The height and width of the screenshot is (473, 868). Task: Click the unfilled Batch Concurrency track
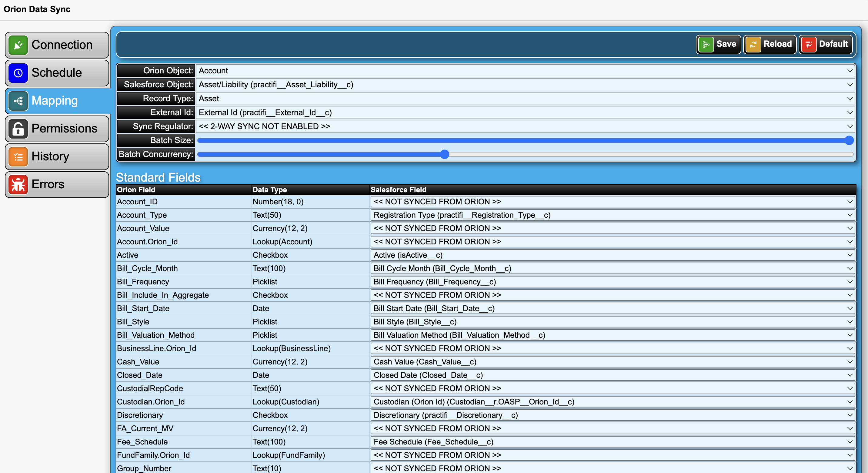pos(651,154)
